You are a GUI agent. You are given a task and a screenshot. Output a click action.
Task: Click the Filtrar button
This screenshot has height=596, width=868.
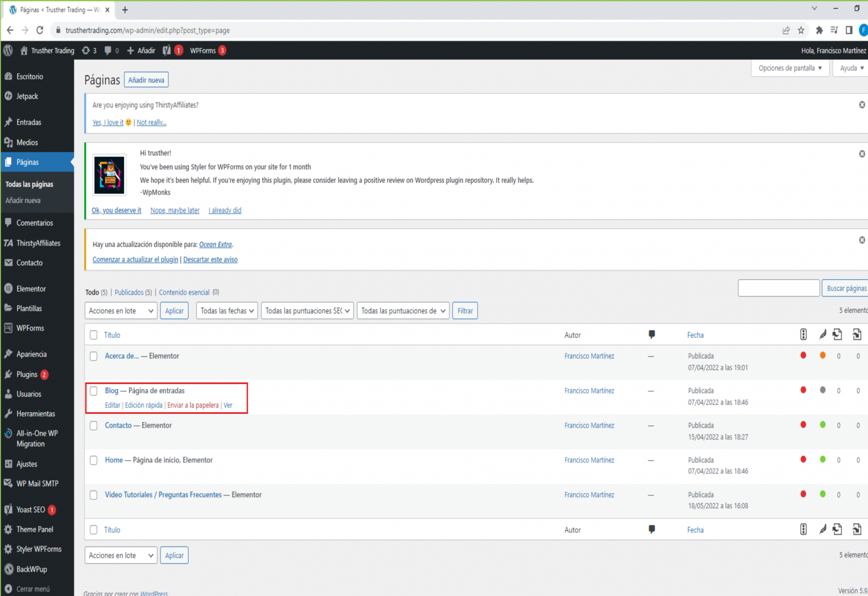coord(465,311)
